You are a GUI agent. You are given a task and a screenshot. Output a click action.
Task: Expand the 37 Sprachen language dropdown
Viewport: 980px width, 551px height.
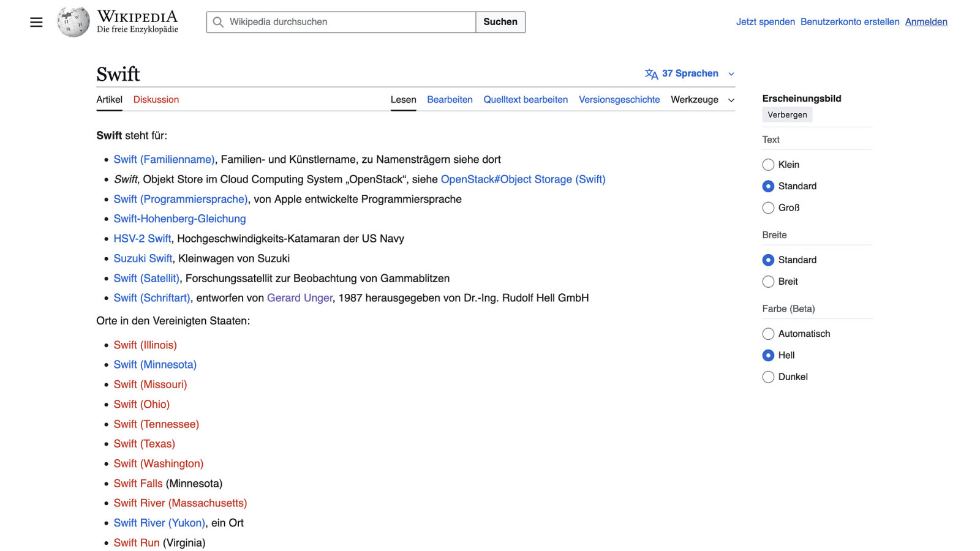coord(690,73)
